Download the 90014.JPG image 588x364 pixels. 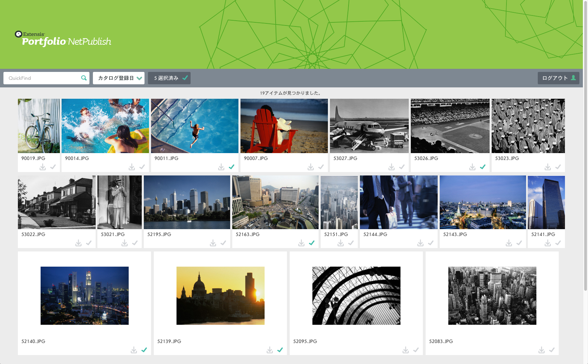132,167
